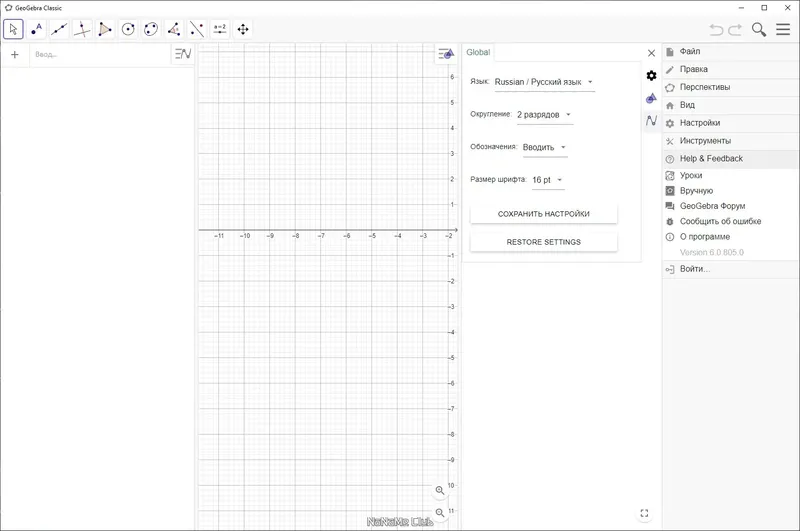Open the font size dropdown 16 pt
The height and width of the screenshot is (531, 800).
tap(547, 180)
